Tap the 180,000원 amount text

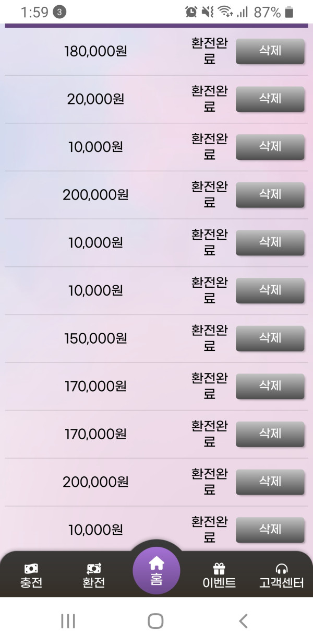[x=96, y=51]
